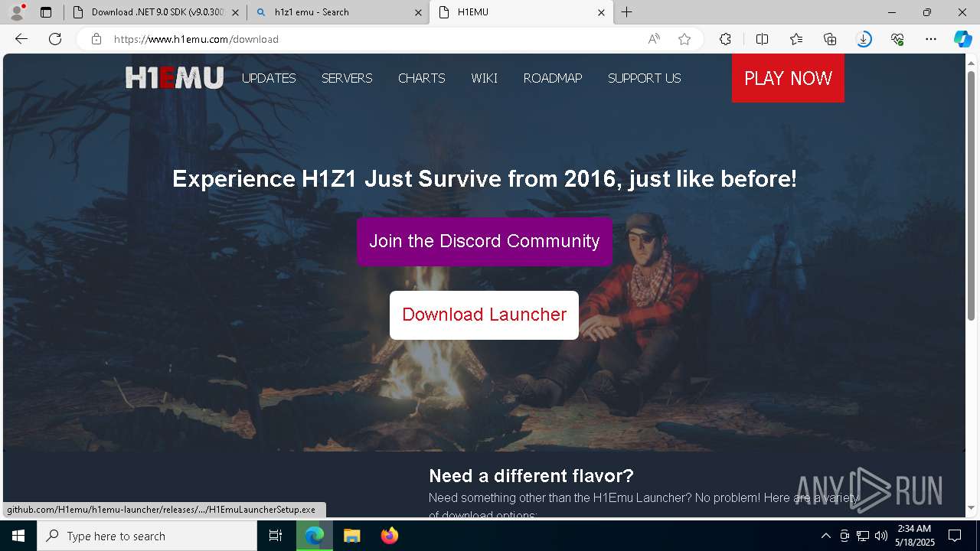View site information lock icon
This screenshot has height=551, width=980.
click(x=96, y=39)
